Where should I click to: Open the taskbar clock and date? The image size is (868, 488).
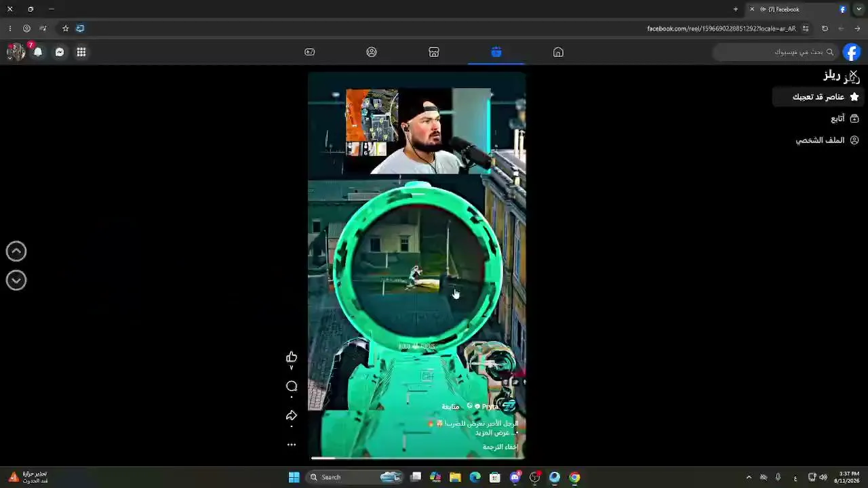848,477
